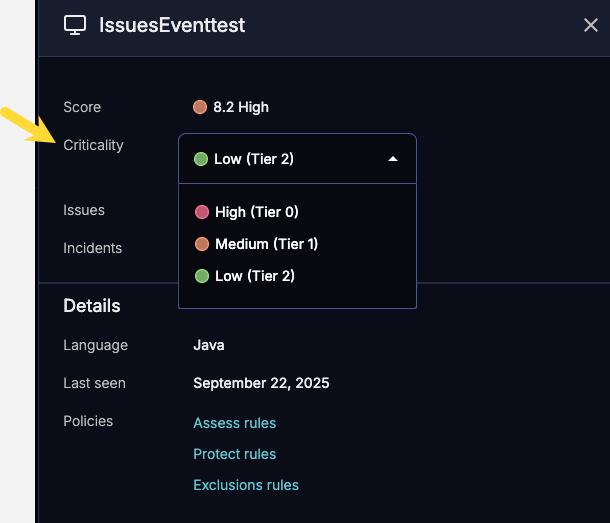Collapse the Criticality dropdown using the caret arrow
This screenshot has height=523, width=610.
pos(393,159)
